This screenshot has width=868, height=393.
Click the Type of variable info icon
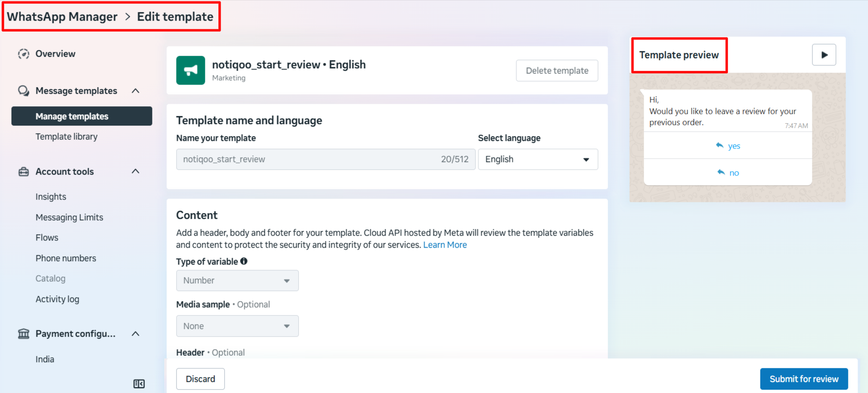(x=244, y=261)
